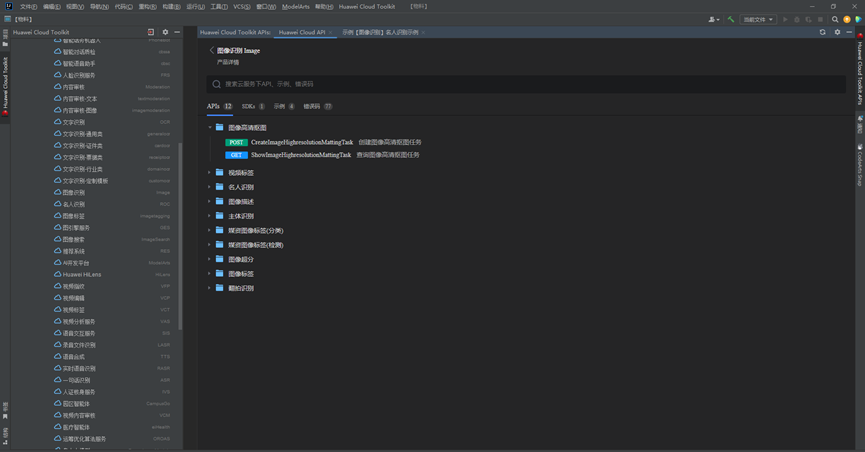Image resolution: width=865 pixels, height=452 pixels.
Task: Close the Huawei Cloud API tab
Action: (330, 33)
